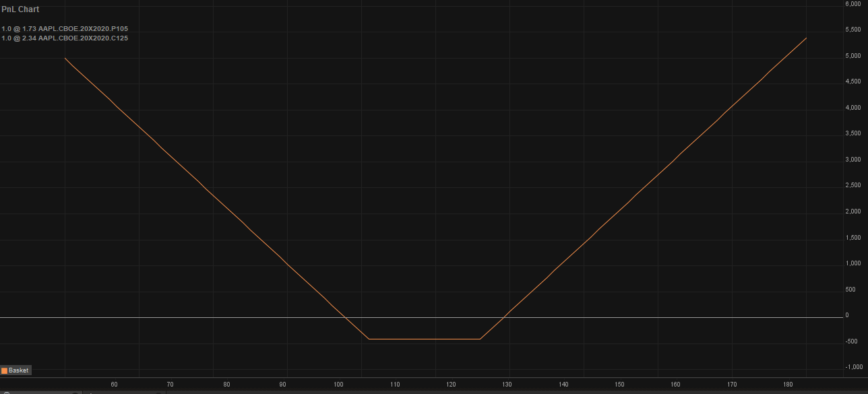Click the -1,000 label on the PnL axis
The image size is (868, 394).
(x=852, y=367)
